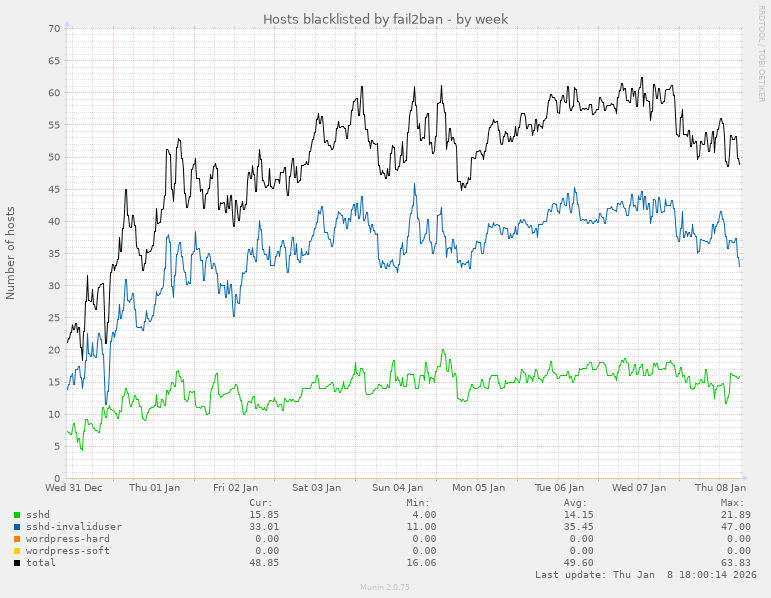Select the wordpress-hard legend label
Screen dimensions: 771x598
(68, 539)
